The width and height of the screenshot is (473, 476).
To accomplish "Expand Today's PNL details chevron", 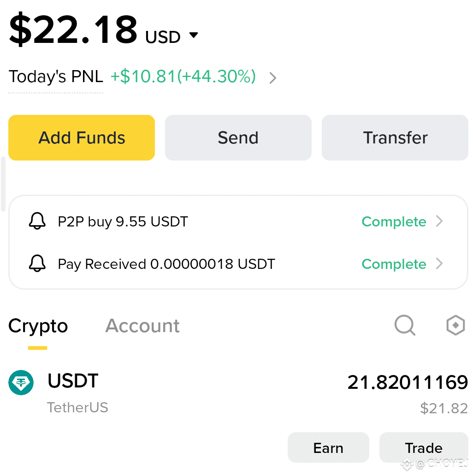I will (x=273, y=77).
